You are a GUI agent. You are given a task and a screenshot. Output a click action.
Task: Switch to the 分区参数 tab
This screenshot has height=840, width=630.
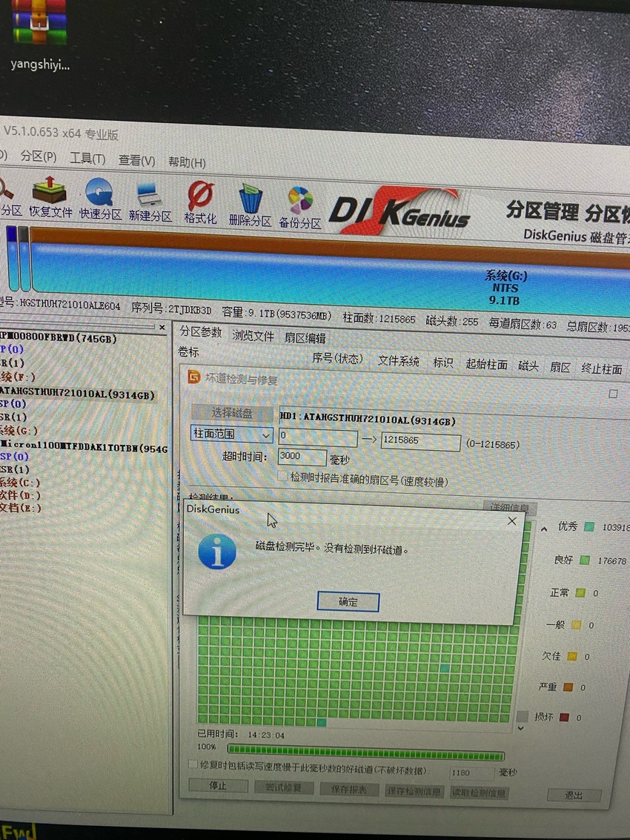coord(200,332)
